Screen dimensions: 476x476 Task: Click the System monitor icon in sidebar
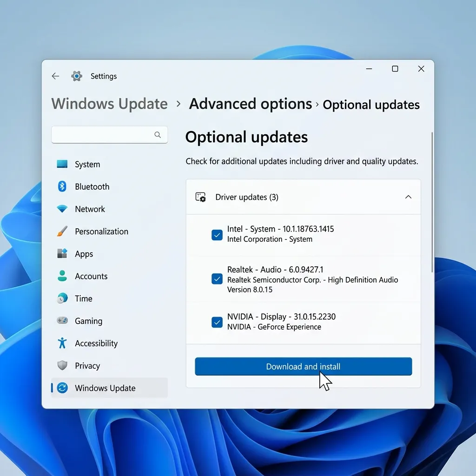click(x=62, y=164)
